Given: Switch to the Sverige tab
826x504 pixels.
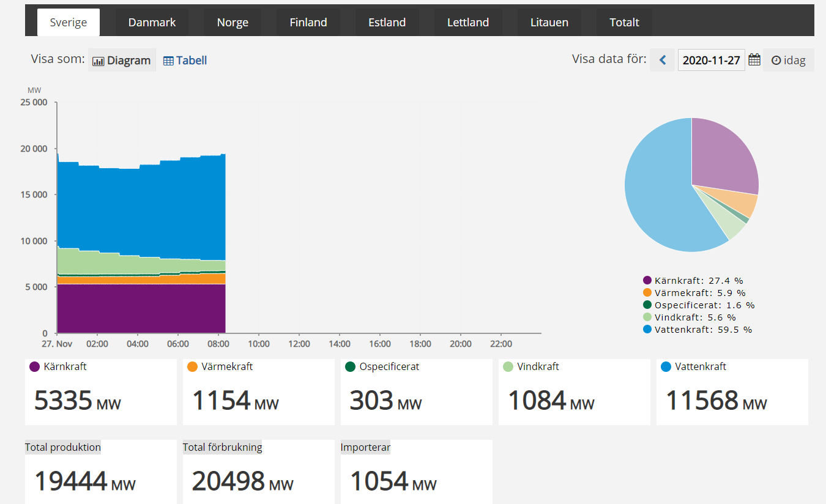Looking at the screenshot, I should (69, 23).
